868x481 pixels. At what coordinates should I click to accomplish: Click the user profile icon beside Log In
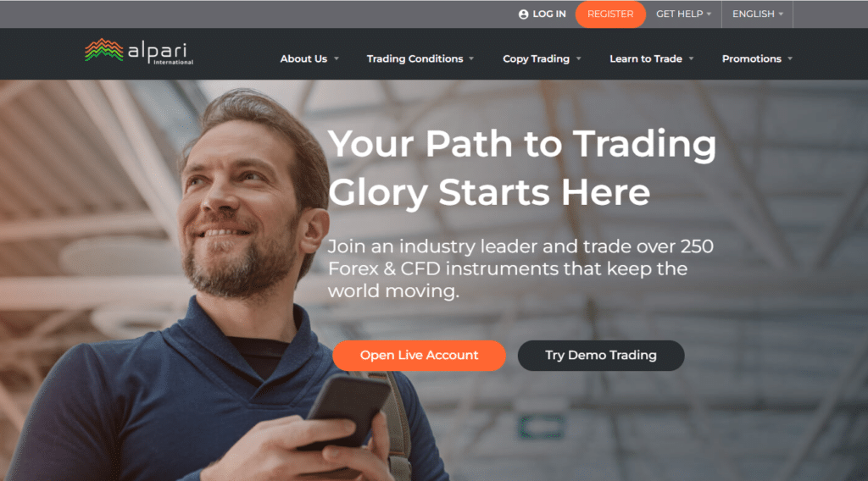click(523, 14)
